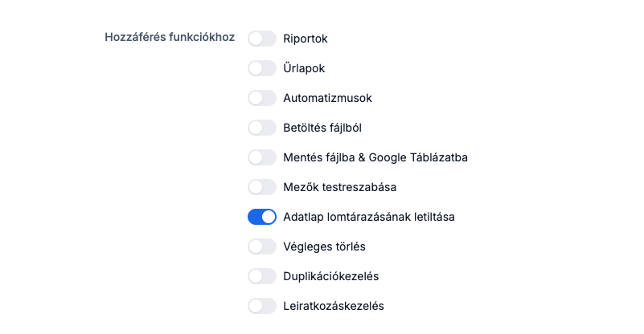Turn on the Űrlapok toggle
The height and width of the screenshot is (334, 644).
[x=262, y=68]
